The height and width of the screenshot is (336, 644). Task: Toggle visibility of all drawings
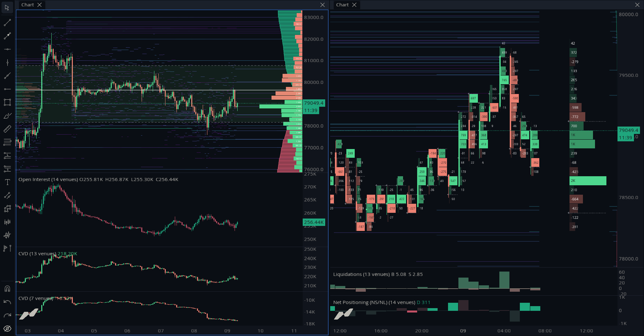click(x=7, y=329)
